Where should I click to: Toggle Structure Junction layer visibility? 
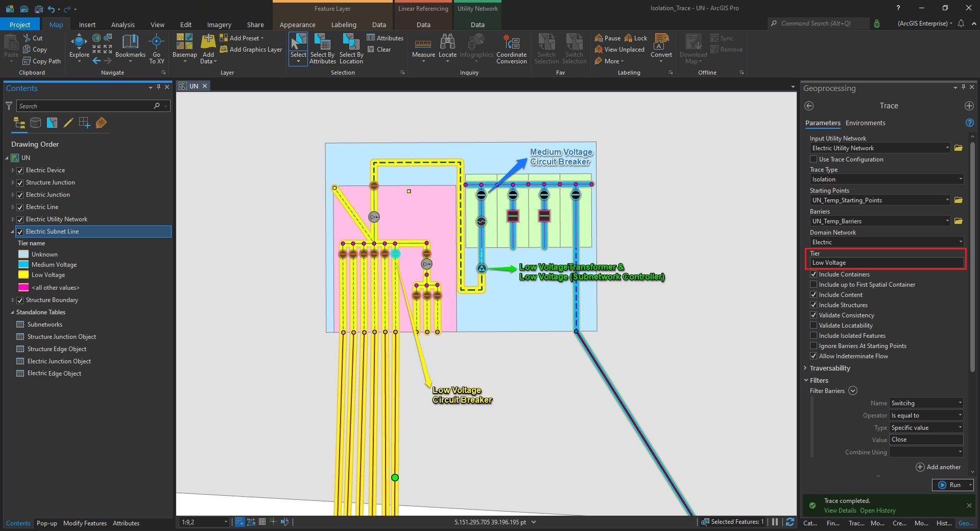(20, 182)
